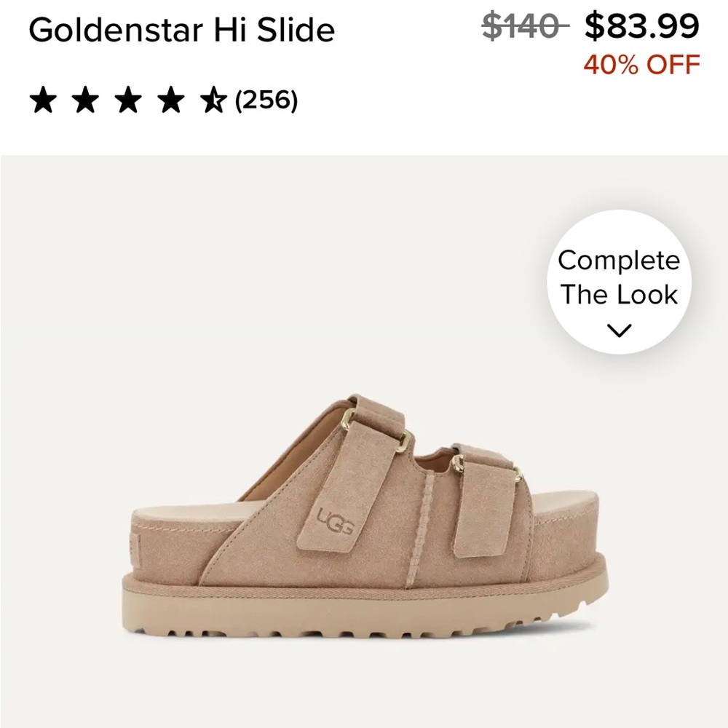Select the Goldenstar Hi Slide product title
The width and height of the screenshot is (728, 728).
pos(180,31)
